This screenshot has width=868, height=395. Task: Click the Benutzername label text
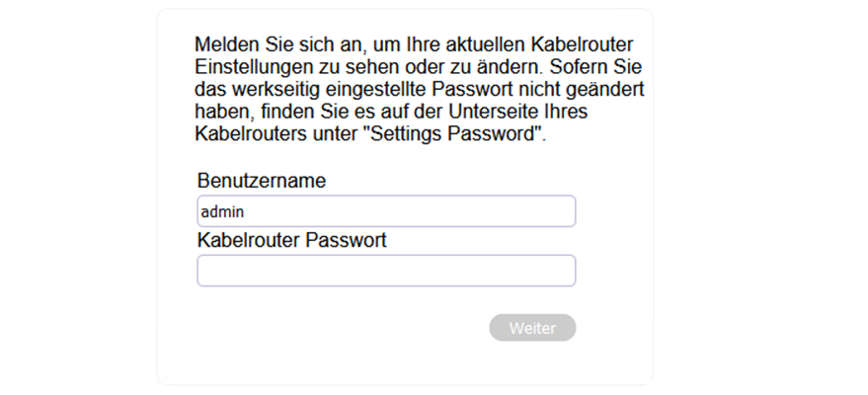(262, 182)
